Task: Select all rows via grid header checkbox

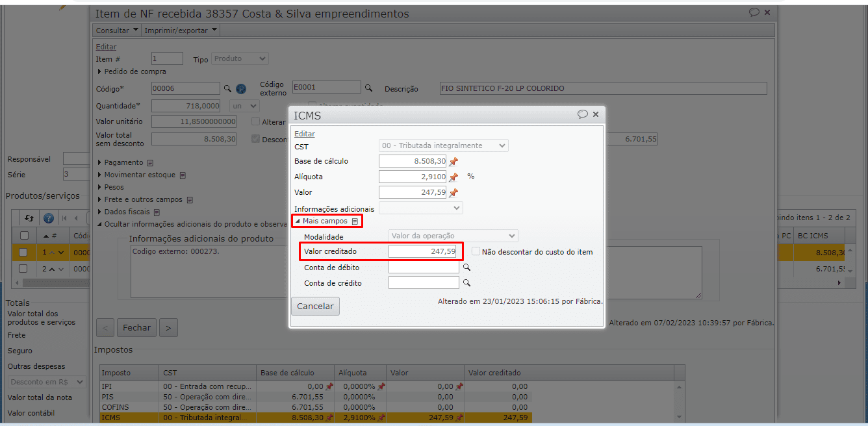Action: 24,236
